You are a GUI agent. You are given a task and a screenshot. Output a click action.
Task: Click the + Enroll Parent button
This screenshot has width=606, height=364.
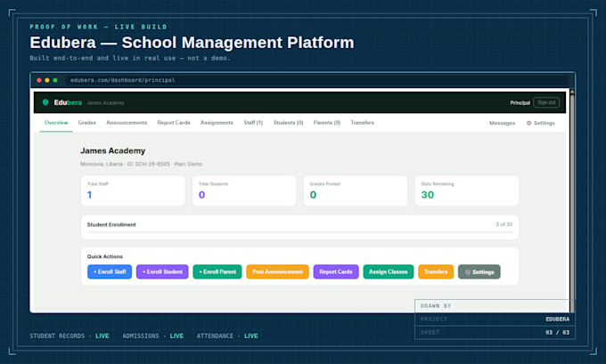pyautogui.click(x=217, y=271)
